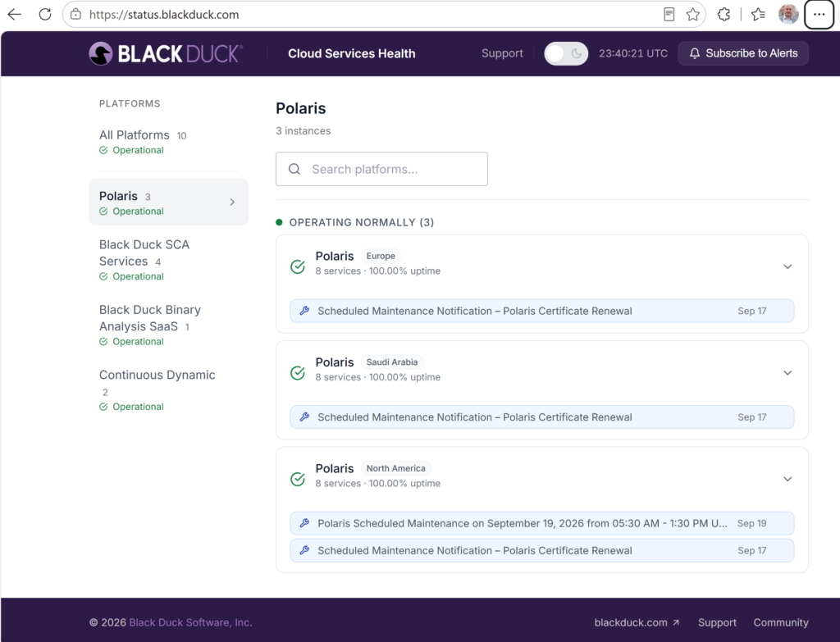Open Saudi Arabia Certificate Renewal maintenance notice
Viewport: 840px width, 642px height.
click(x=541, y=417)
